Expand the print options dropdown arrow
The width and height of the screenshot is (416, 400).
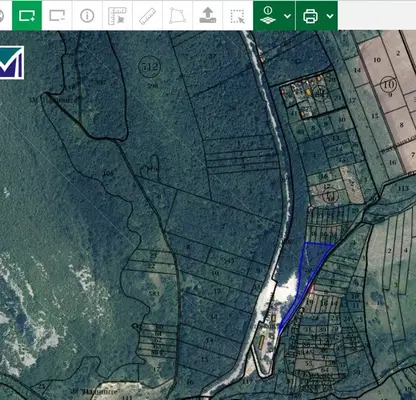pyautogui.click(x=330, y=16)
